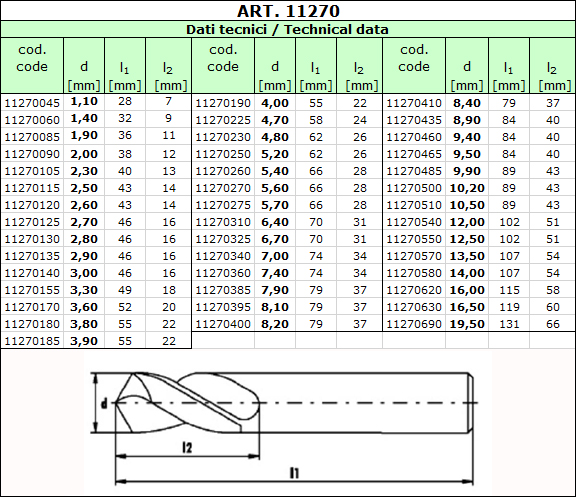This screenshot has width=576, height=497.
Task: Click the first cod. code column header
Action: click(x=32, y=58)
